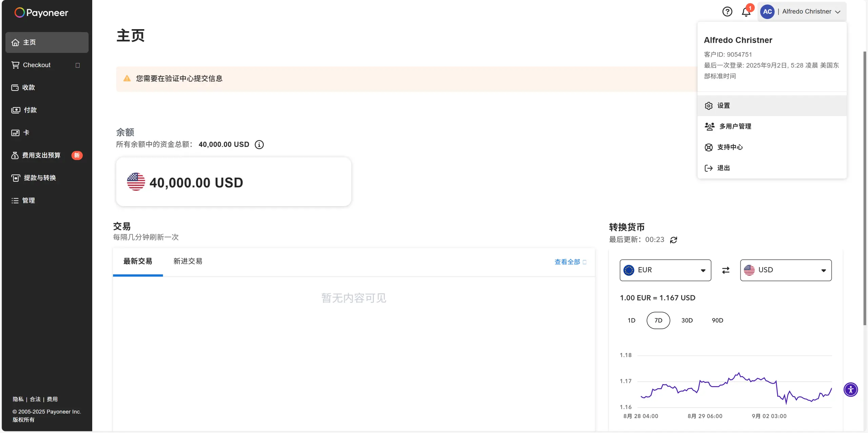This screenshot has height=433, width=868.
Task: Select the 7D chart range
Action: pos(658,320)
